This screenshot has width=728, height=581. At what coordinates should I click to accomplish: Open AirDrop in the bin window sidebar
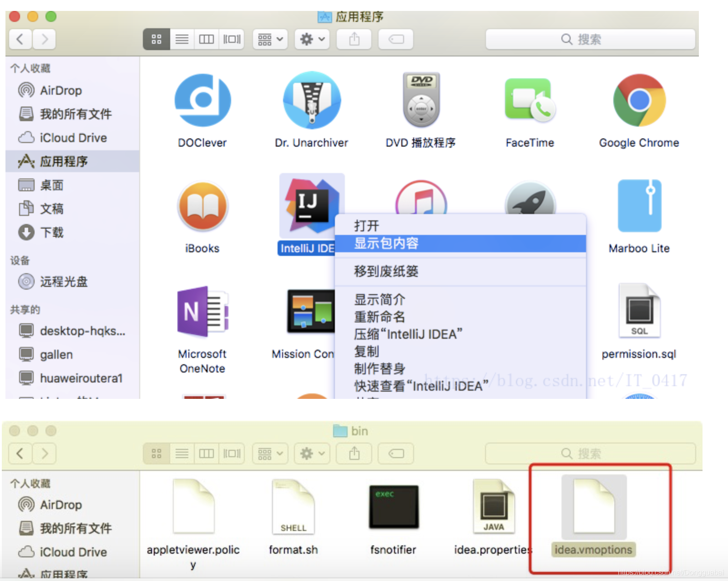pos(61,505)
